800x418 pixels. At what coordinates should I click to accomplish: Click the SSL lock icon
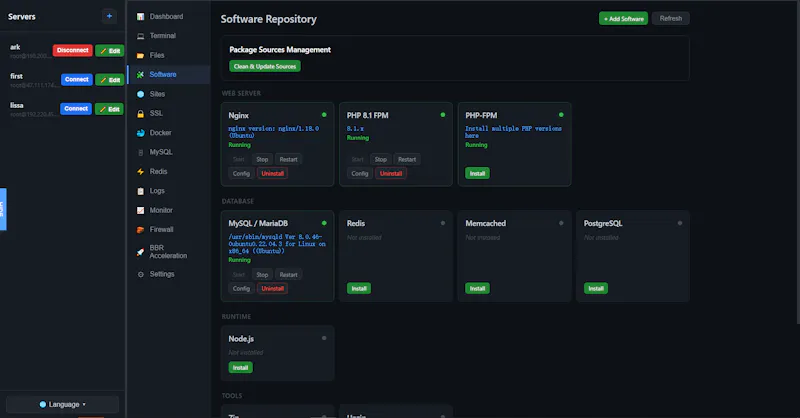(140, 113)
